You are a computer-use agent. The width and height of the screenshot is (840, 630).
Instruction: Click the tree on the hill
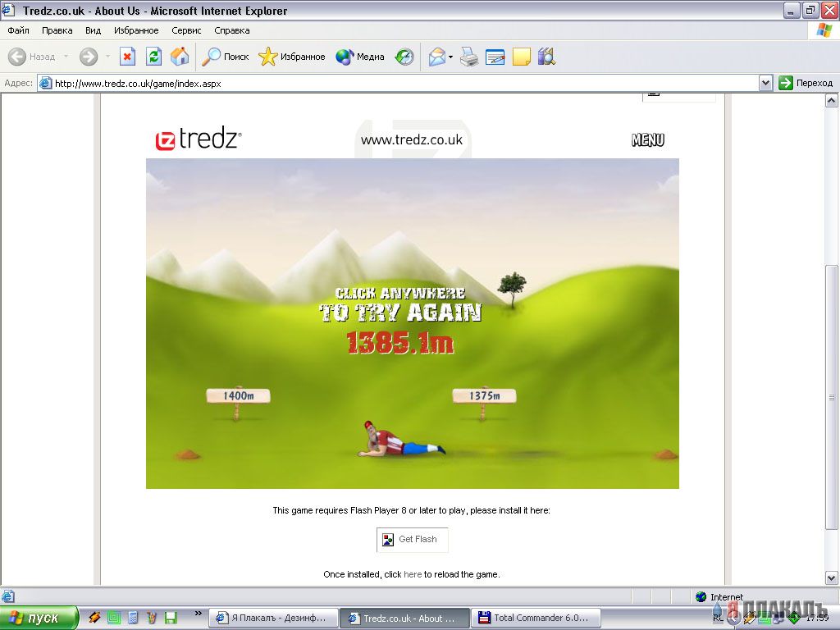point(512,290)
